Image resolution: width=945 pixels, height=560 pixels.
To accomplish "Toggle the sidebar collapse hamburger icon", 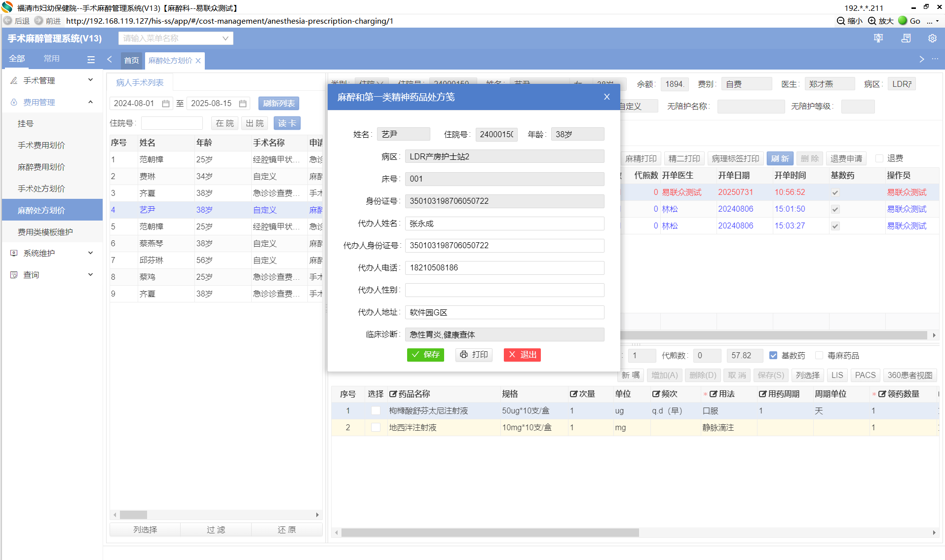I will pyautogui.click(x=91, y=60).
